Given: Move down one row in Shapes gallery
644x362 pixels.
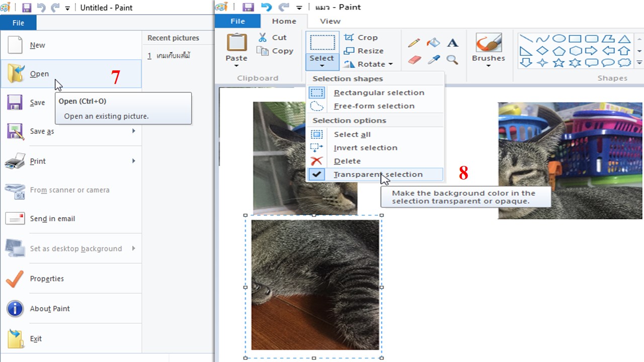Looking at the screenshot, I should coord(639,51).
